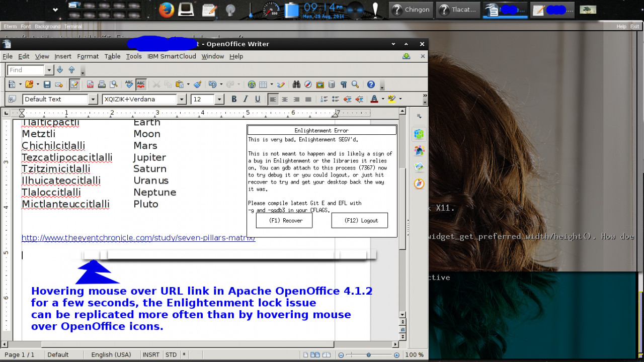Apply Highlighting color swatch

(392, 99)
